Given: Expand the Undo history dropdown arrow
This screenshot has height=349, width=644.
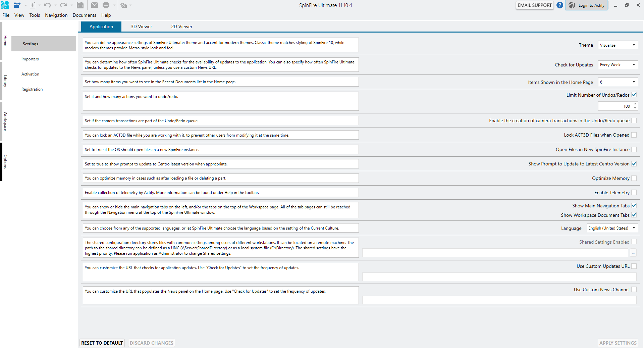Looking at the screenshot, I should click(x=56, y=5).
